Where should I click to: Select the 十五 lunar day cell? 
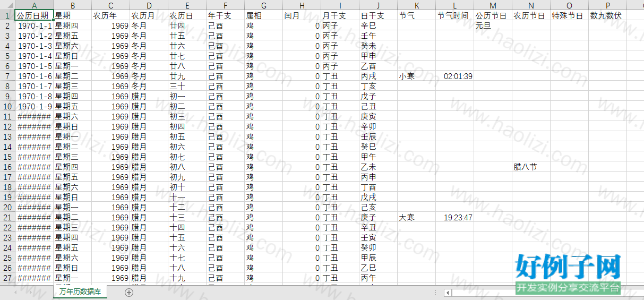pos(187,237)
